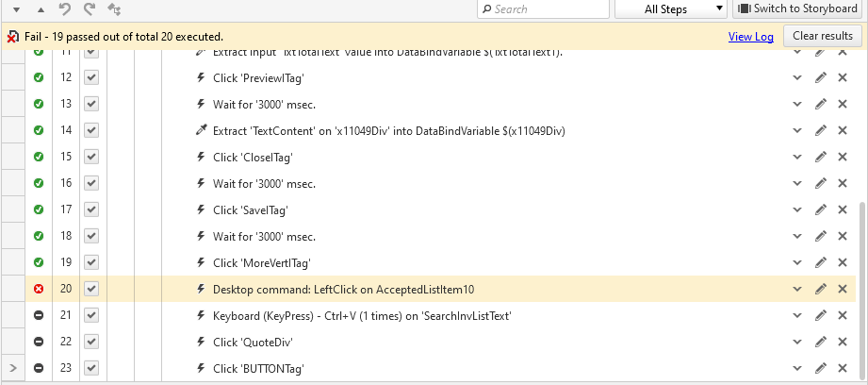
Task: Open the View Log link
Action: [750, 37]
